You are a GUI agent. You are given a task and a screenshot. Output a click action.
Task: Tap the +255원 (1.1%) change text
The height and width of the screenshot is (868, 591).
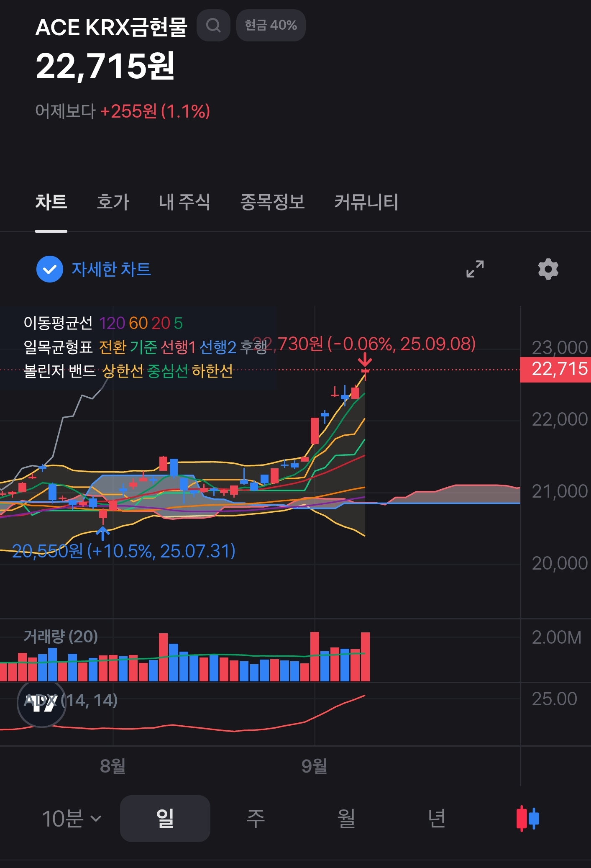point(155,111)
